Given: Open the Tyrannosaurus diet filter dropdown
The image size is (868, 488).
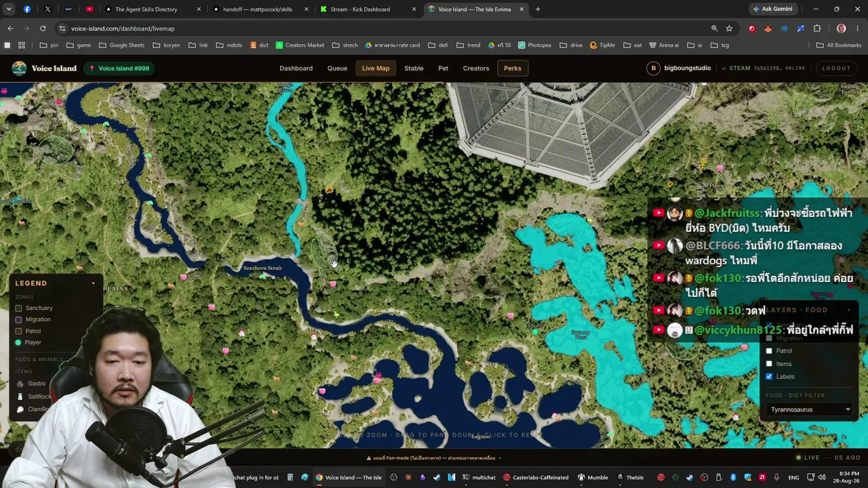Looking at the screenshot, I should [x=810, y=409].
